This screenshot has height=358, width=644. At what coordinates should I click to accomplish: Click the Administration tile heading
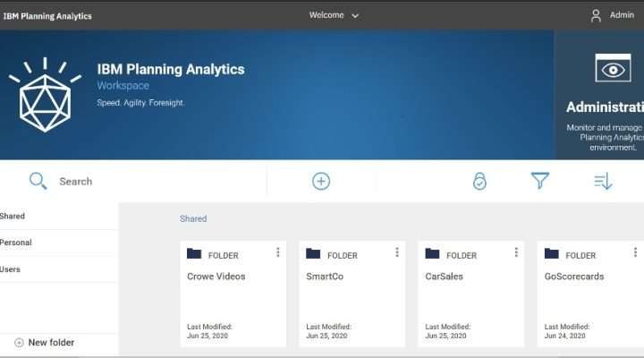click(x=605, y=107)
